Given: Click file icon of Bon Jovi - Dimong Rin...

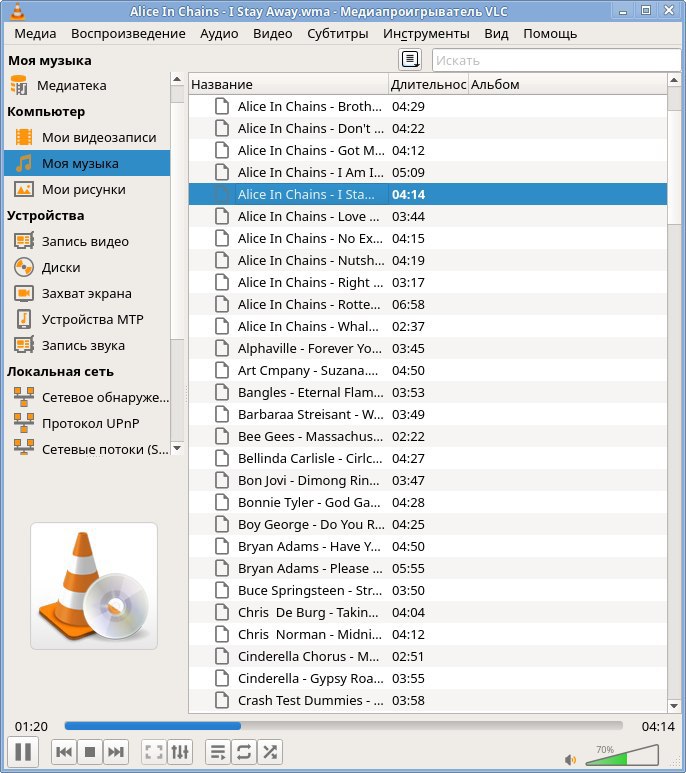Looking at the screenshot, I should (x=222, y=480).
